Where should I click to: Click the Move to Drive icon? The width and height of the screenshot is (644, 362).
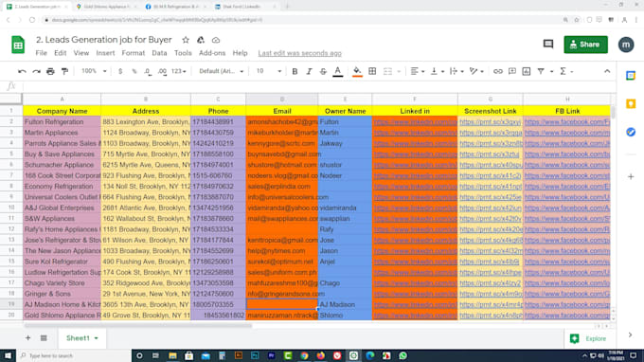tap(201, 40)
